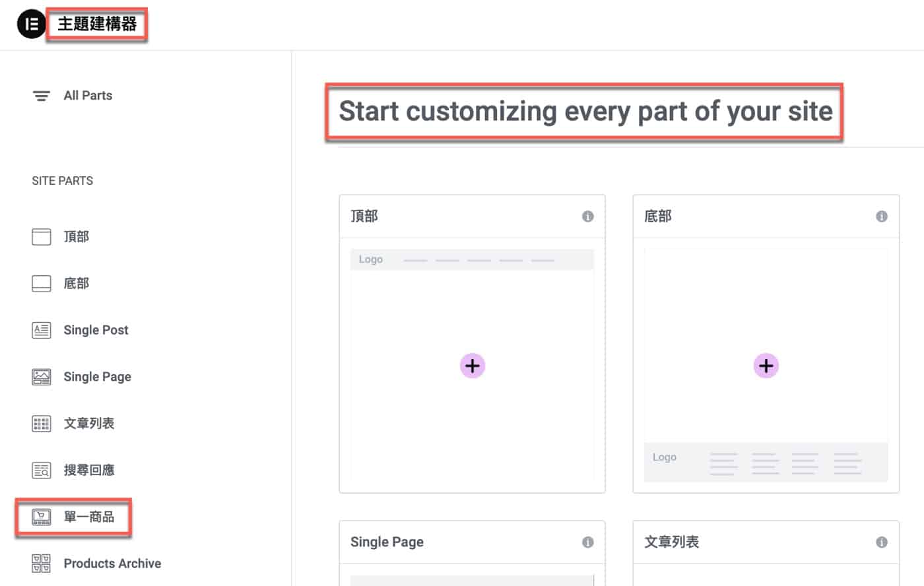Click the Single Page card title
This screenshot has width=924, height=586.
tap(387, 542)
